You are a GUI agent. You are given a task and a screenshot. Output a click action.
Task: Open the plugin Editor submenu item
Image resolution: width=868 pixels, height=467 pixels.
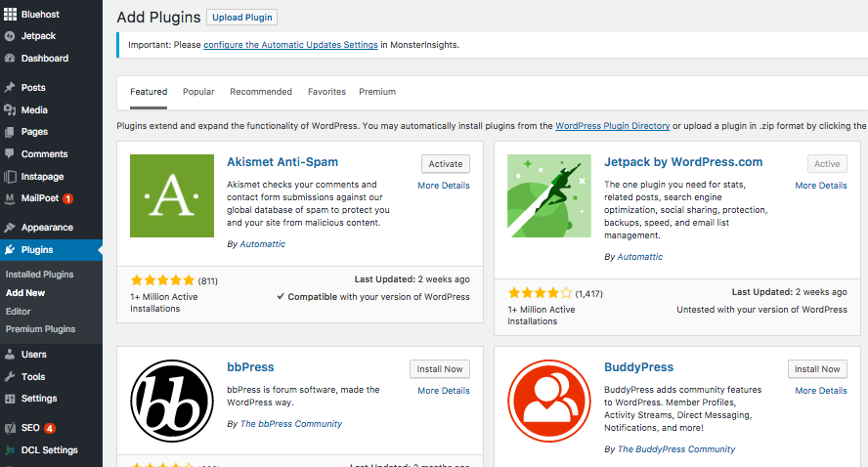coord(19,312)
